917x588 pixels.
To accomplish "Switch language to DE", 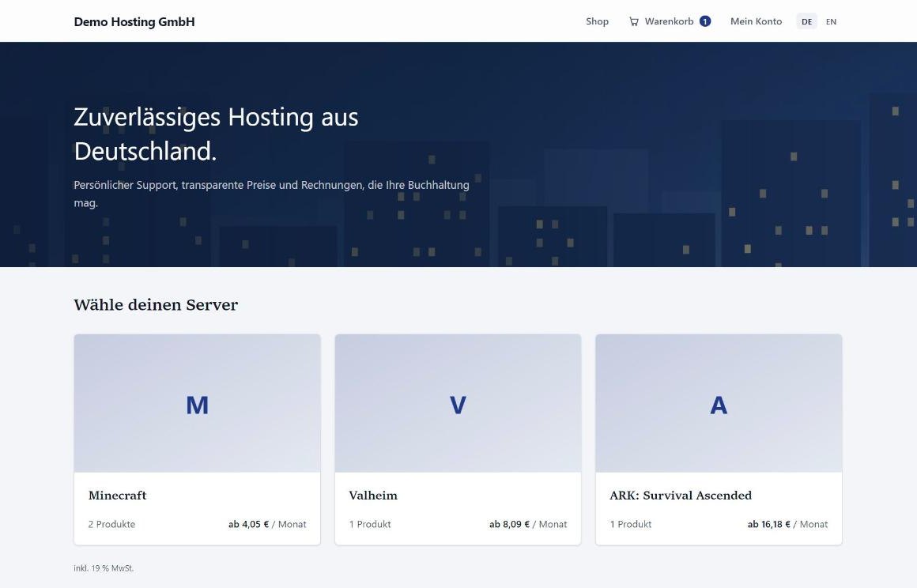I will click(x=806, y=21).
